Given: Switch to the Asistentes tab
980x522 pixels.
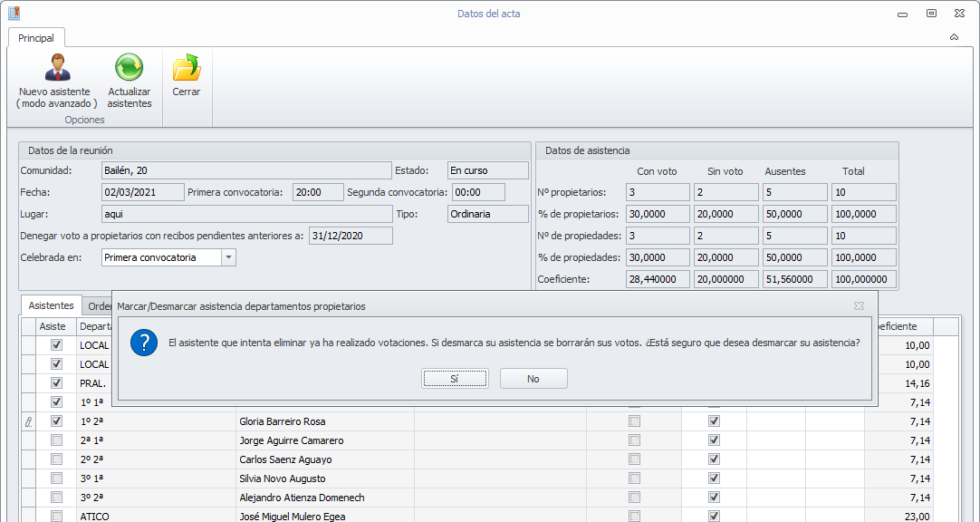Looking at the screenshot, I should point(51,306).
